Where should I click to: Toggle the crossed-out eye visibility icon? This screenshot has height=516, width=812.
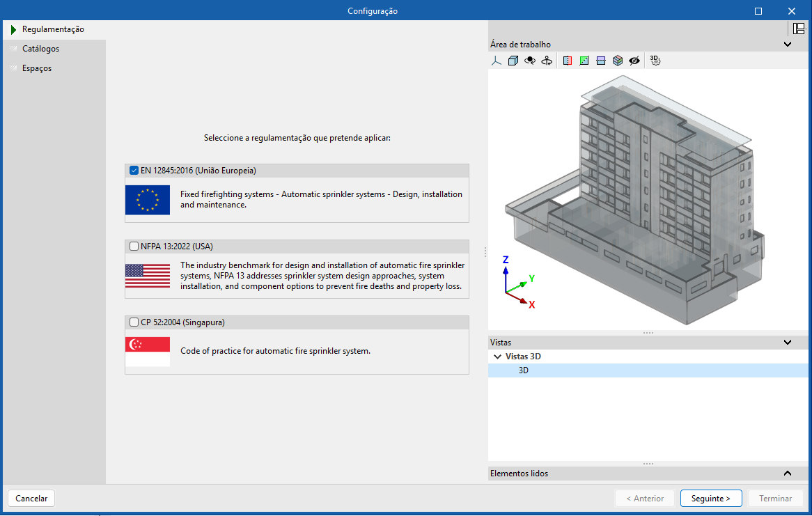[634, 61]
